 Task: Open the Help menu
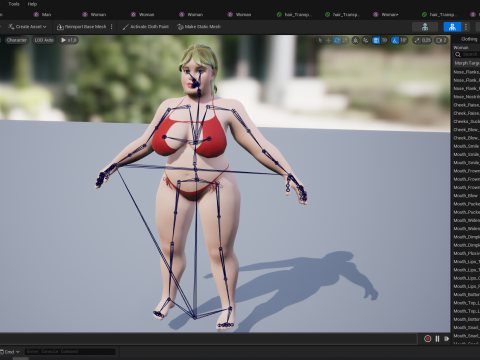(32, 4)
